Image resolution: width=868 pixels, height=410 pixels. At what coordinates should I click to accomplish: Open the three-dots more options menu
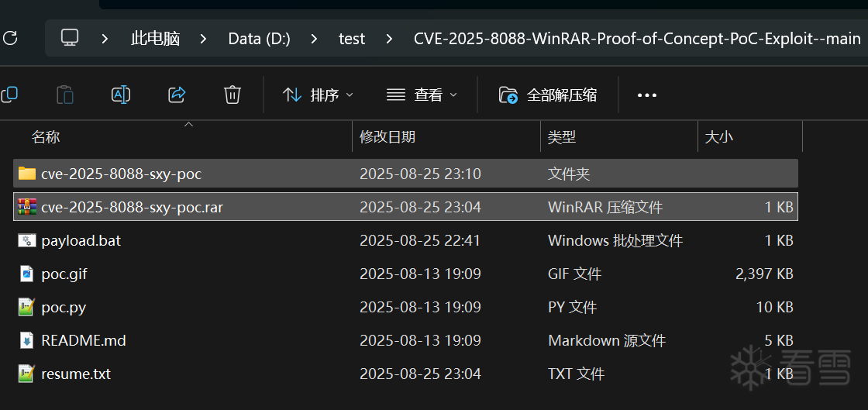[x=646, y=95]
